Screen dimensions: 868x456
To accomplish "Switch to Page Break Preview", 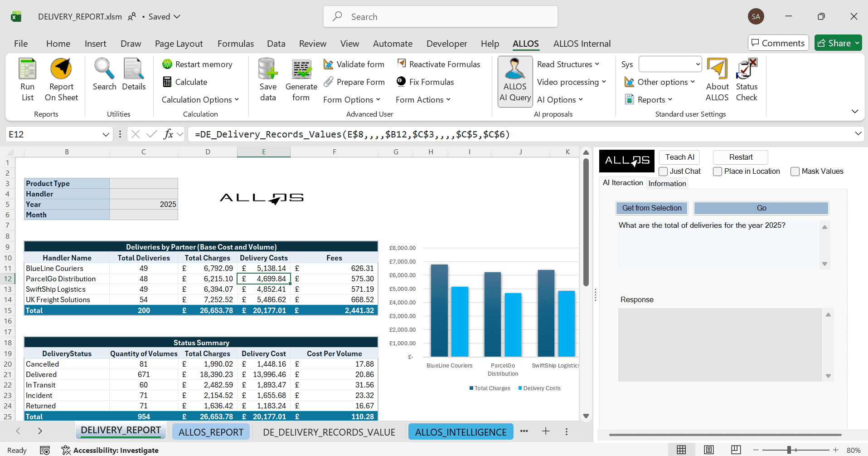I will point(736,450).
